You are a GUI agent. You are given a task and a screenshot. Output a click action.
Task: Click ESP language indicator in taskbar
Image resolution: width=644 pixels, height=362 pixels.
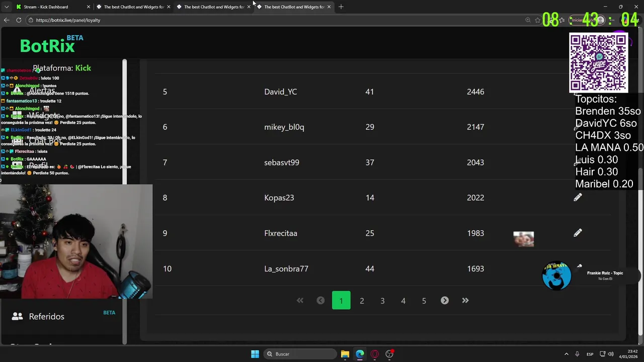[590, 354]
